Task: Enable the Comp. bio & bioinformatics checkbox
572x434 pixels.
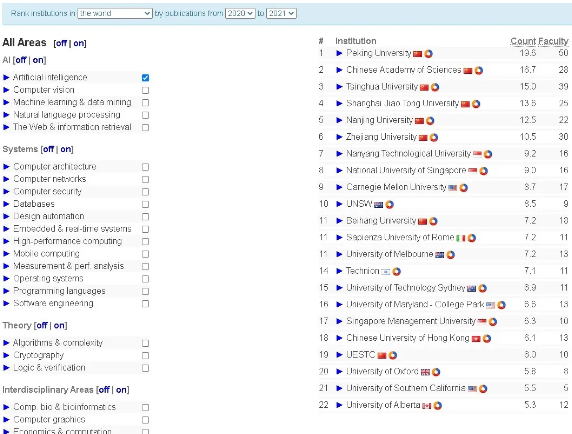Action: pyautogui.click(x=145, y=407)
